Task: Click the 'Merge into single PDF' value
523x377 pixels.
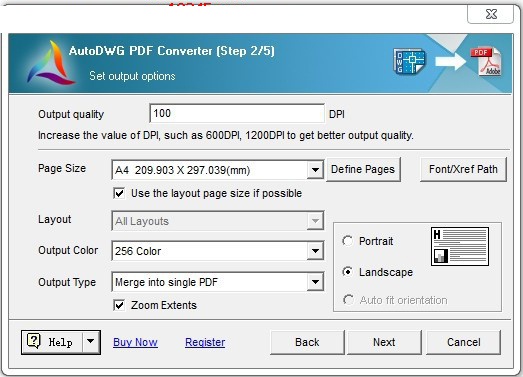Action: pos(166,282)
